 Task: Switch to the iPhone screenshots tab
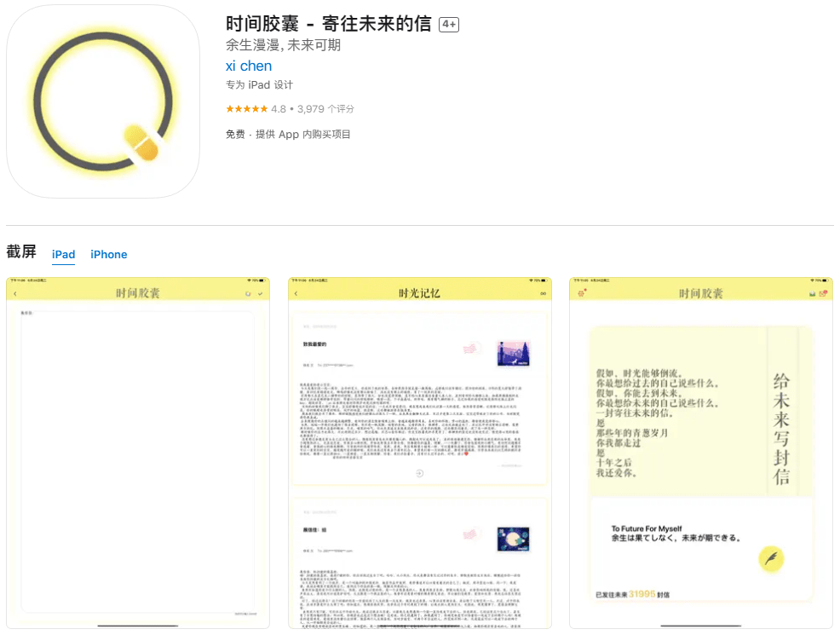tap(109, 255)
